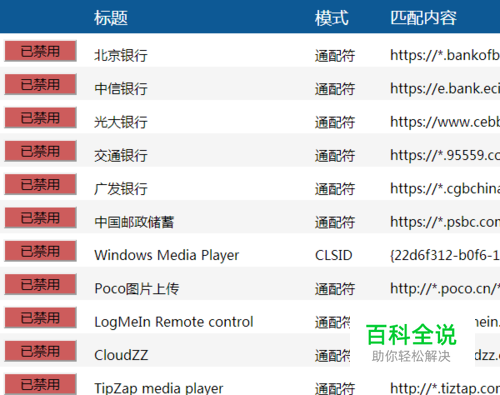Select the 广发银行 title text
The image size is (500, 395).
coord(121,189)
